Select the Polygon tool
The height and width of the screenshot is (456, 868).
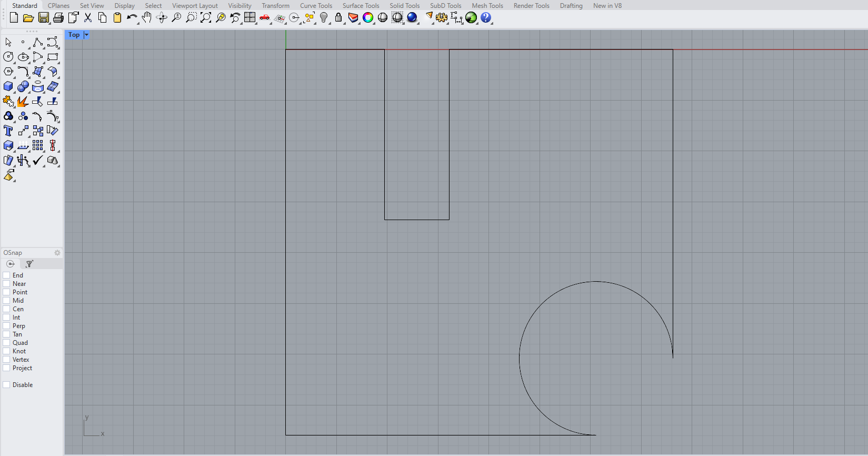point(8,72)
